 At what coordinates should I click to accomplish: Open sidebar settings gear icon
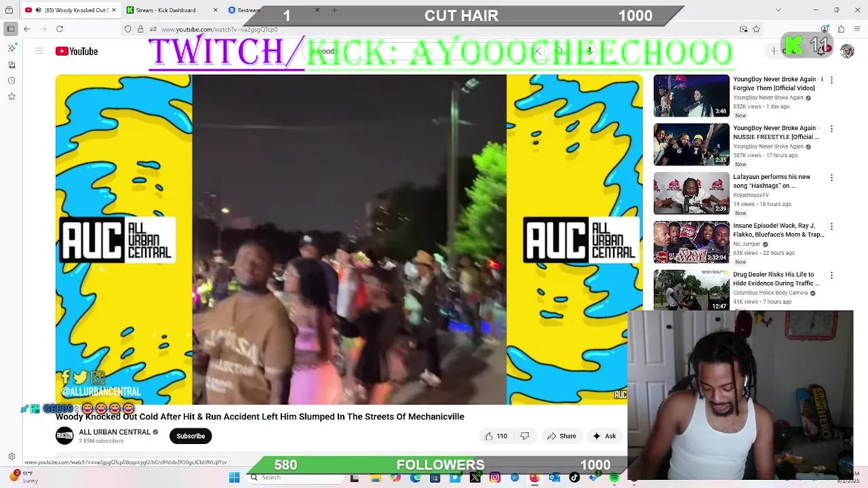[12, 457]
